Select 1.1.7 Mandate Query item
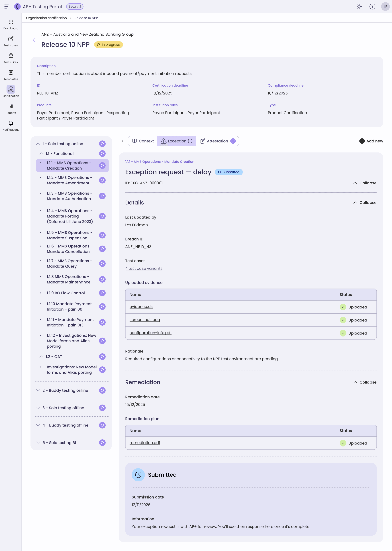 (72, 264)
